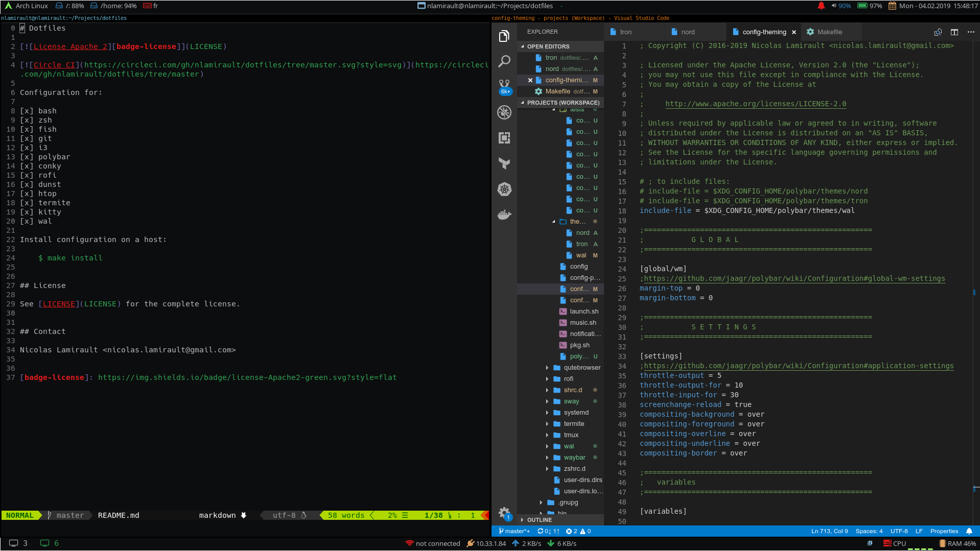Click the master*+ branch indicator in status bar
This screenshot has height=551, width=980.
pos(515,532)
